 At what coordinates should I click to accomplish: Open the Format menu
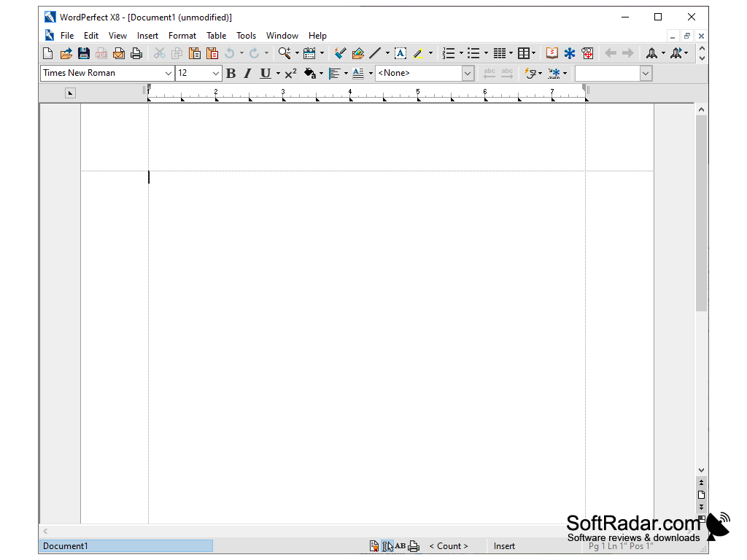coord(182,35)
